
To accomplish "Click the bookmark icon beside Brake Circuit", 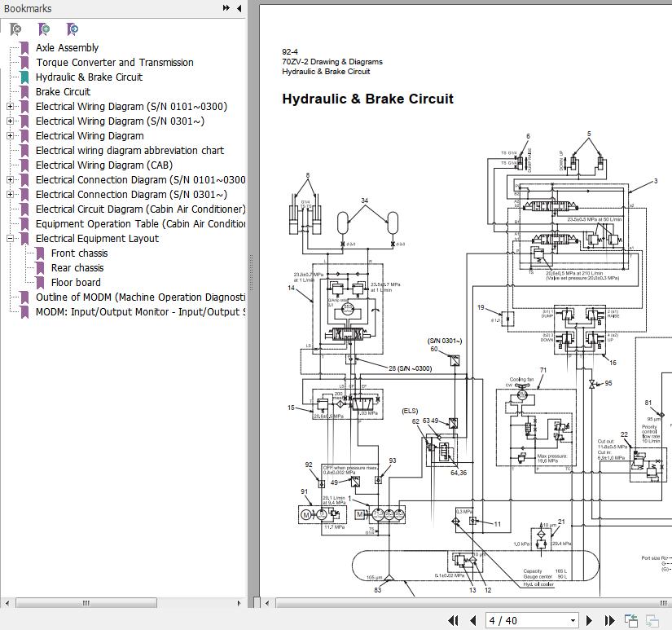I will pyautogui.click(x=25, y=92).
